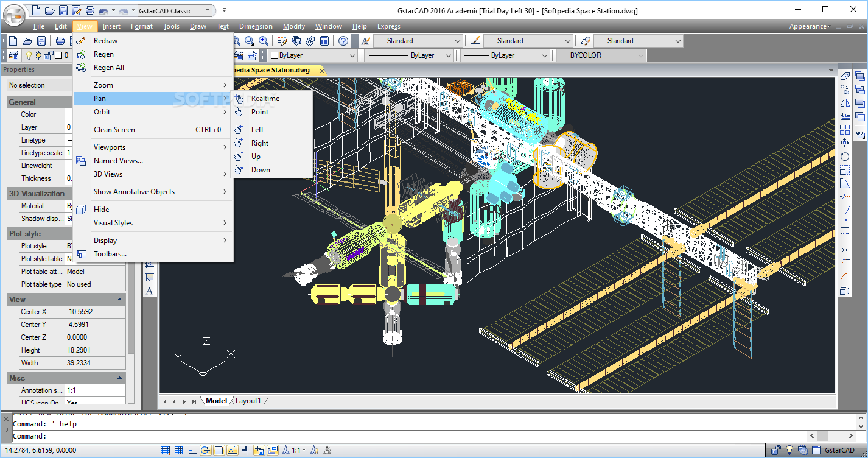Click the Table Style icon

(585, 41)
